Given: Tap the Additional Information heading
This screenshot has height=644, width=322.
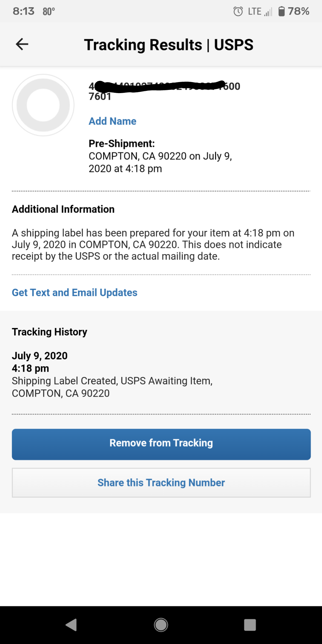Looking at the screenshot, I should (63, 209).
